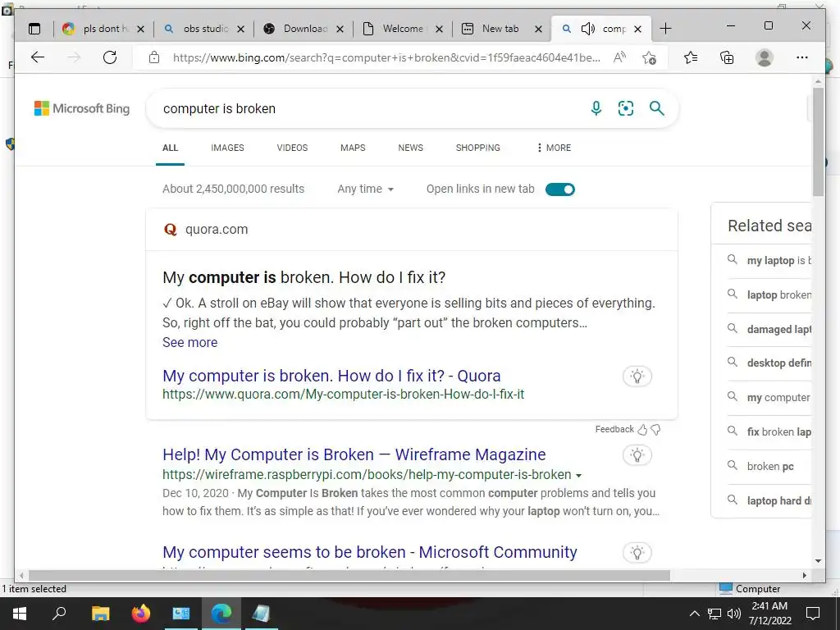Click the right arrow of the horizontal scrollbar
Image resolution: width=840 pixels, height=630 pixels.
[x=804, y=575]
